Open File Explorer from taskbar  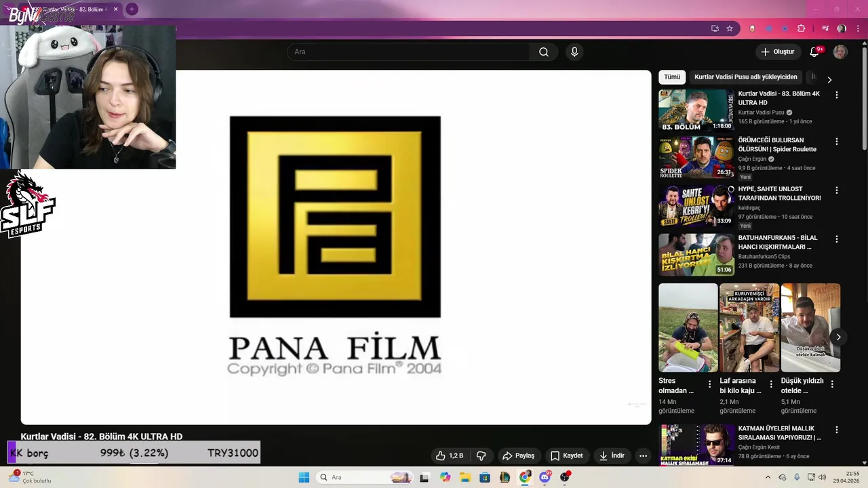(465, 478)
